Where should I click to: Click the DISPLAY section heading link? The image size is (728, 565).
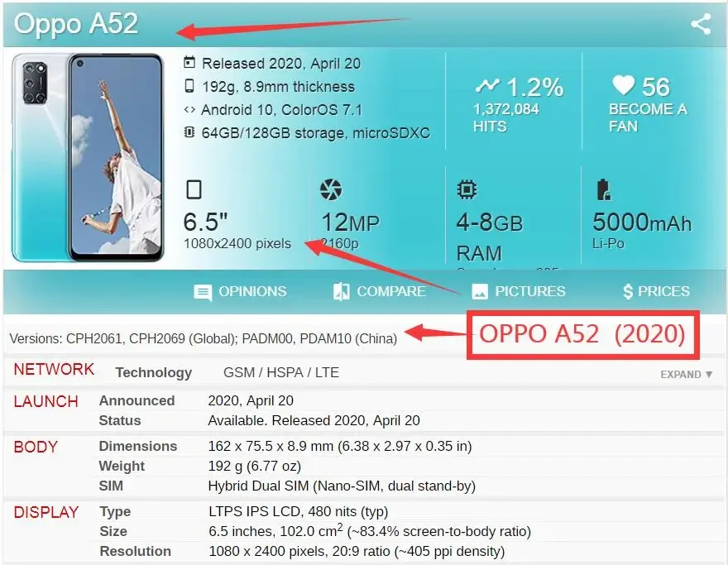(x=46, y=512)
